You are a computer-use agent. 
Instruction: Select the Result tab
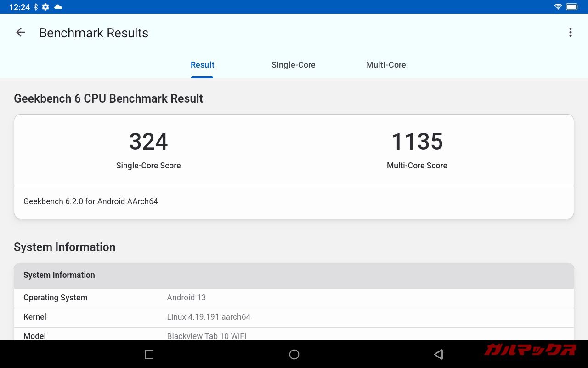(202, 65)
